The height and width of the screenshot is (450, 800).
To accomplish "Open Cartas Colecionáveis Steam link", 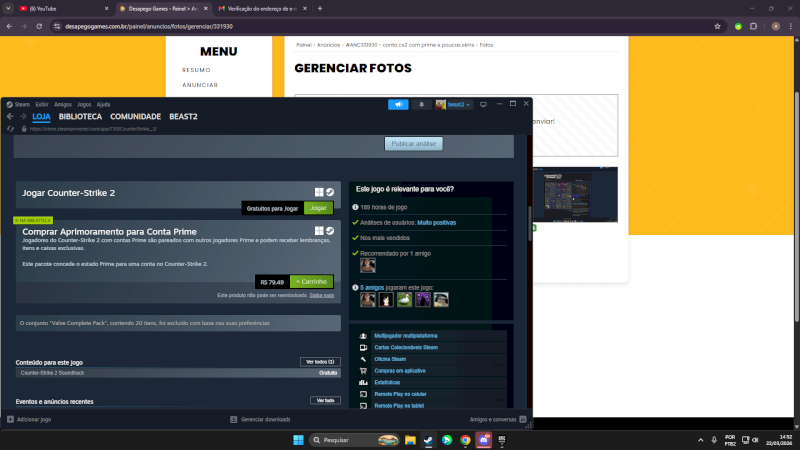I will tap(406, 347).
